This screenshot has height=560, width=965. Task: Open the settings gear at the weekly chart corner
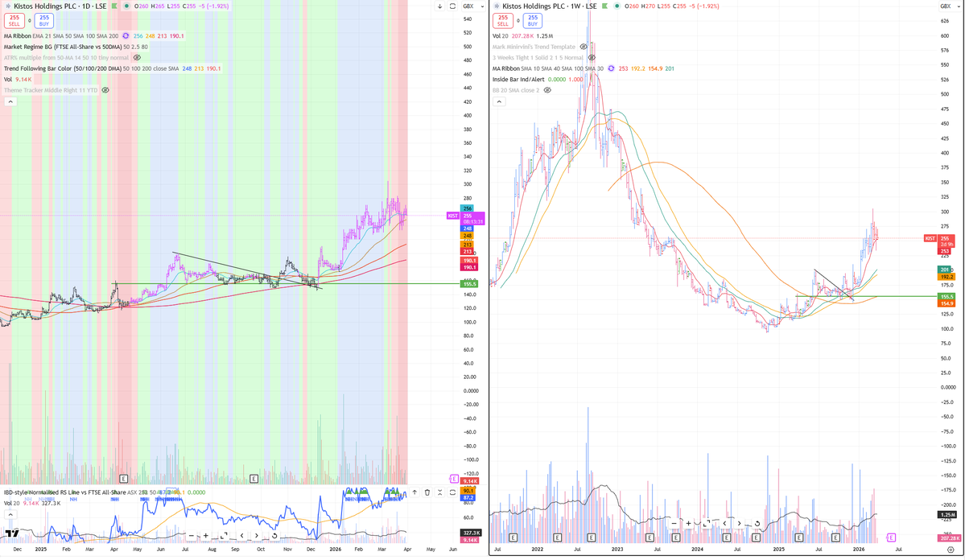pos(951,550)
